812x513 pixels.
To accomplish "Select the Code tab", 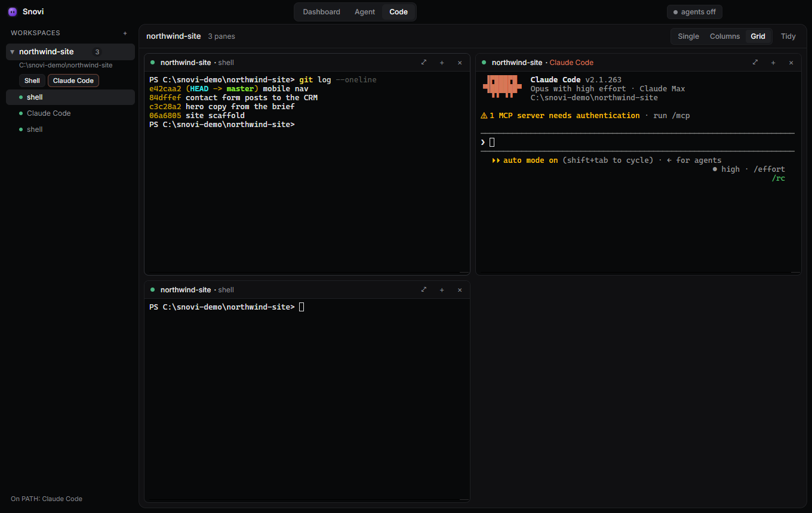I will 398,12.
